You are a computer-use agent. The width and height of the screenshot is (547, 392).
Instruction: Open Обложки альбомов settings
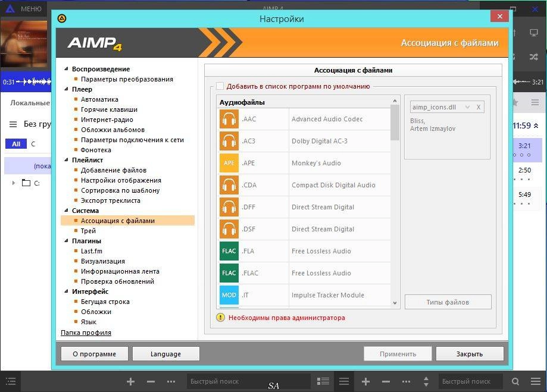[x=112, y=130]
